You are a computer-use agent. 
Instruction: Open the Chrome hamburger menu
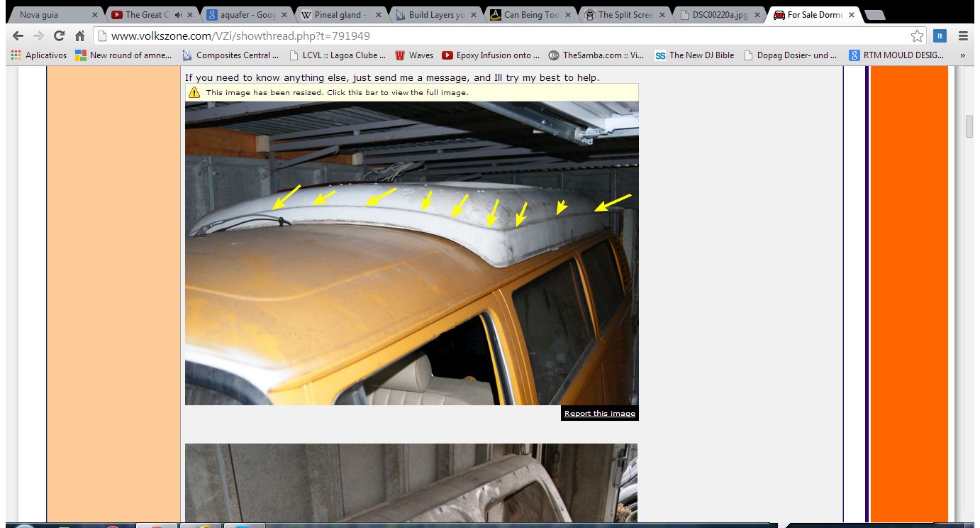coord(963,36)
